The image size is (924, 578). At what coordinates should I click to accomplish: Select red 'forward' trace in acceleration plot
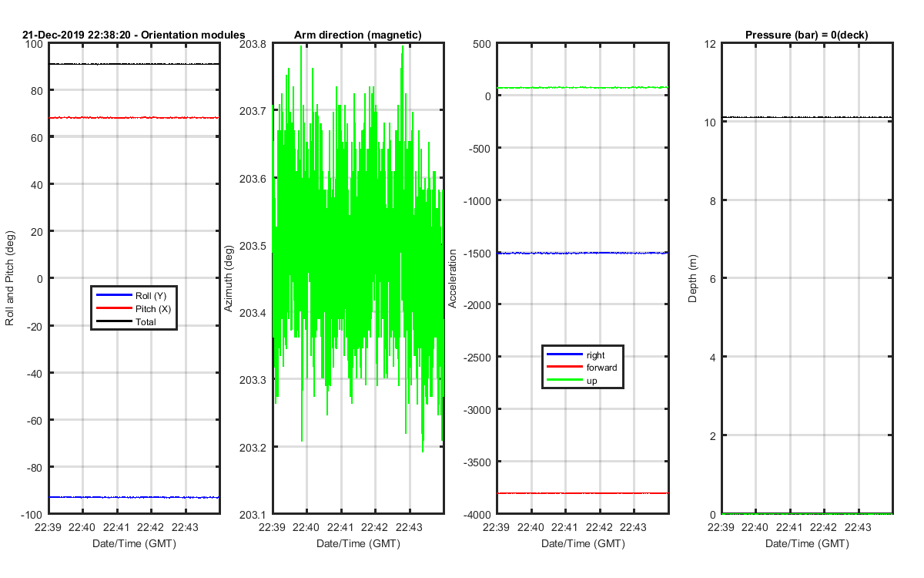[x=582, y=493]
